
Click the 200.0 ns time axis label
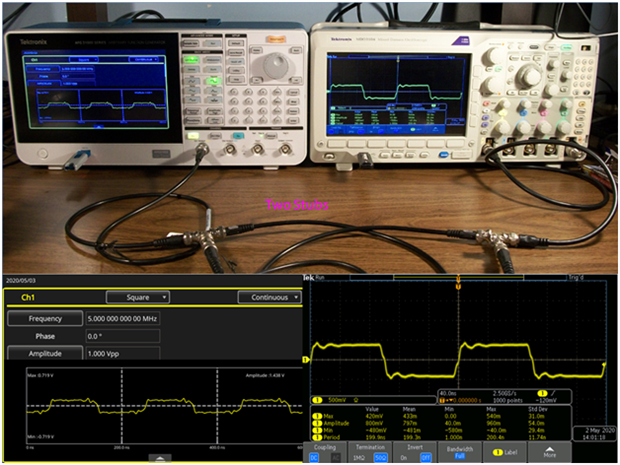122,448
